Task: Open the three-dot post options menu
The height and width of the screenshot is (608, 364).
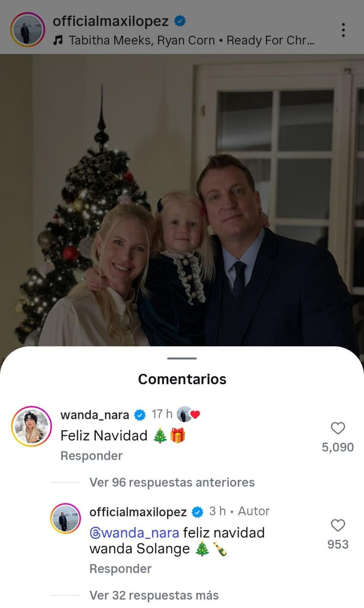Action: pyautogui.click(x=343, y=30)
